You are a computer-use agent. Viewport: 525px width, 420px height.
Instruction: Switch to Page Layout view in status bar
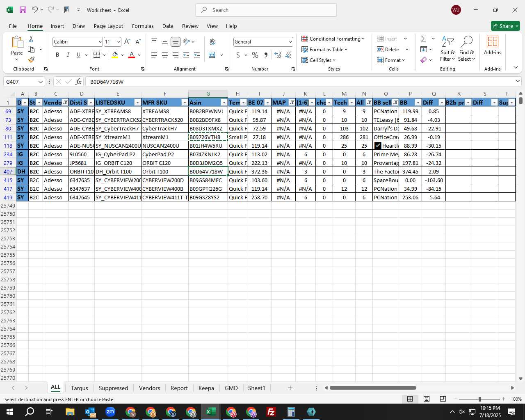click(x=426, y=399)
